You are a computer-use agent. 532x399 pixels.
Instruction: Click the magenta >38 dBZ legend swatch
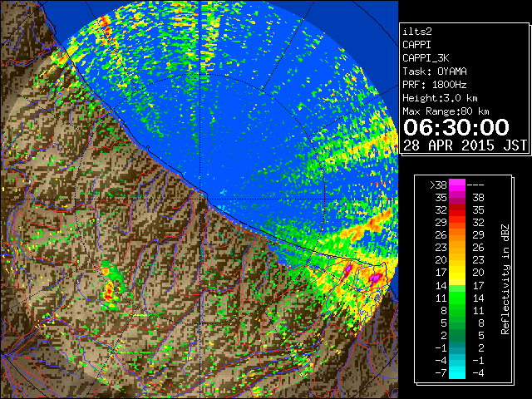(x=457, y=185)
